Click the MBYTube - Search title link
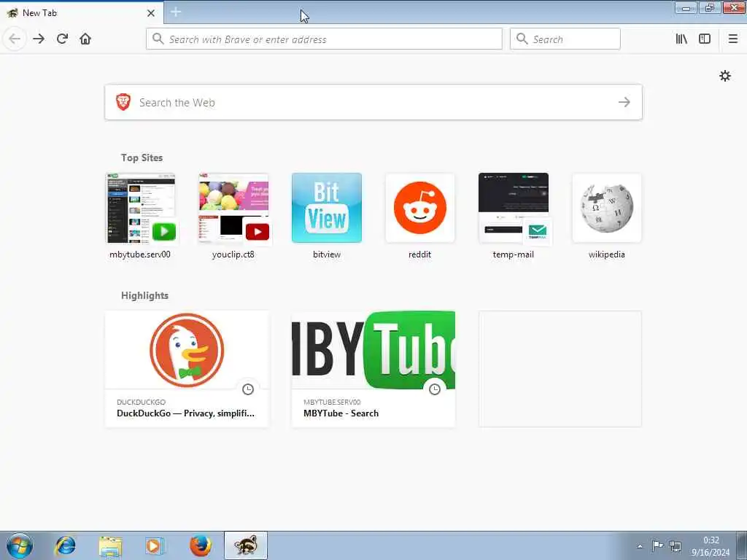This screenshot has width=747, height=560. 341,413
